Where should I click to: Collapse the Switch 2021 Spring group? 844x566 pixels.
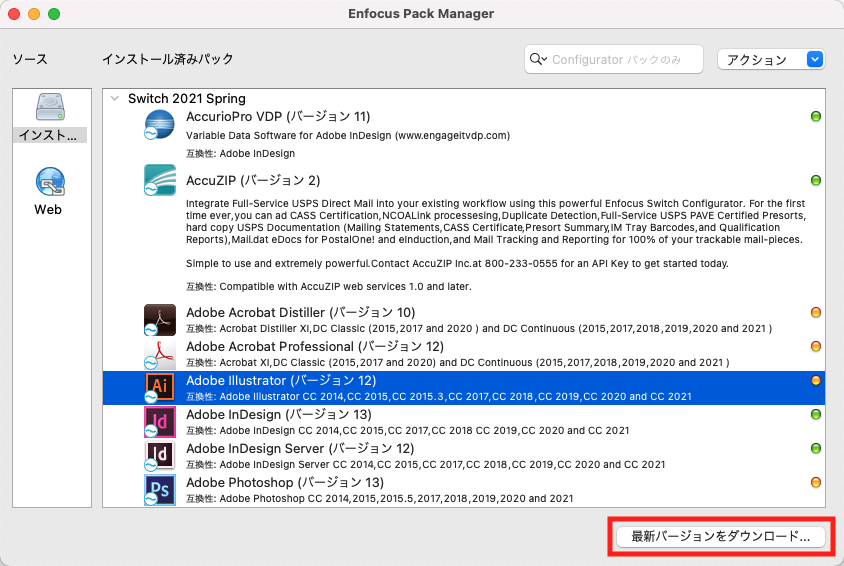point(115,98)
